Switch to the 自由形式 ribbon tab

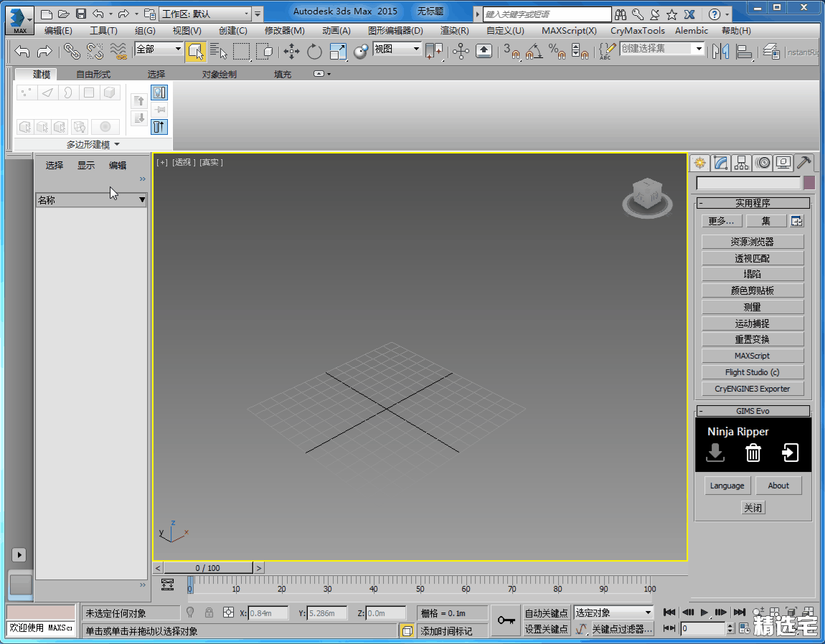point(93,74)
